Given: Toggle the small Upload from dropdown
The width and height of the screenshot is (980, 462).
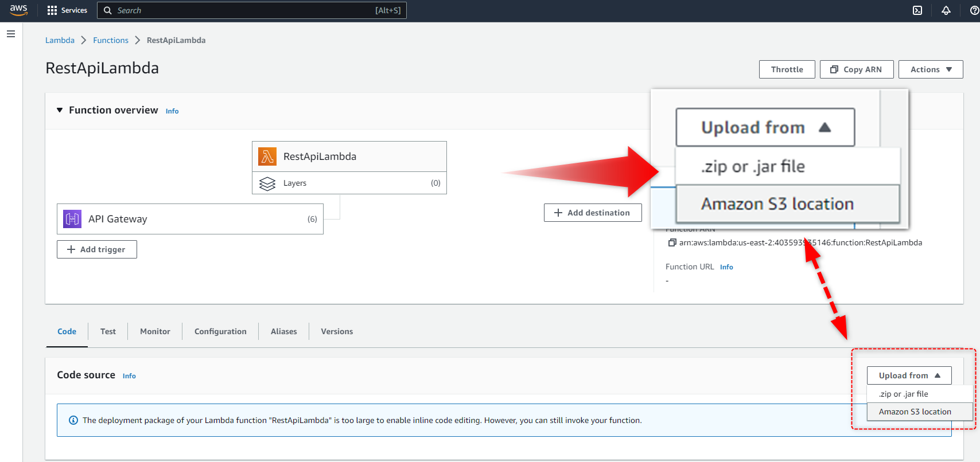Looking at the screenshot, I should 909,375.
